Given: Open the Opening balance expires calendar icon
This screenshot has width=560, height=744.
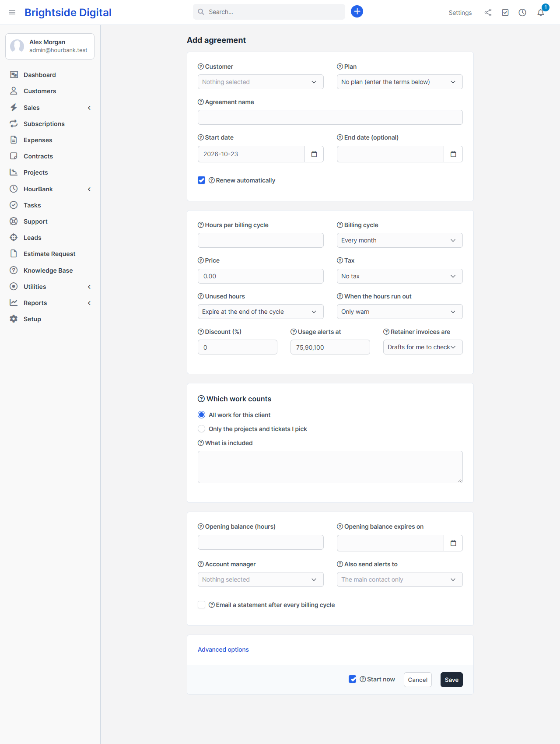Looking at the screenshot, I should (x=453, y=543).
